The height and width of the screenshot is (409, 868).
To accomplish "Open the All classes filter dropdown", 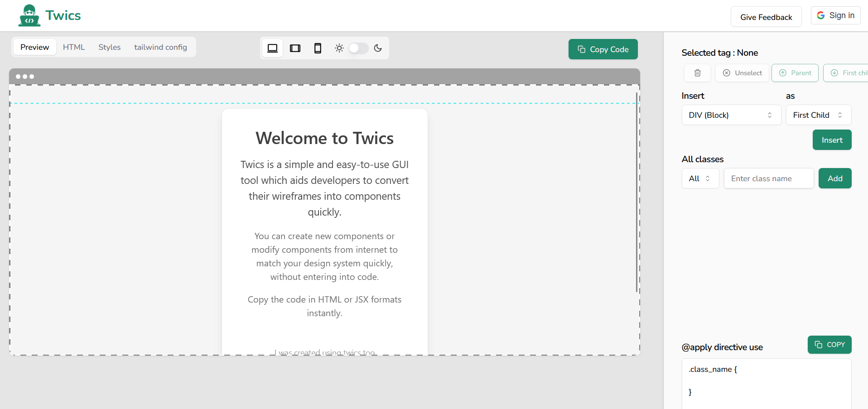I will tap(699, 178).
